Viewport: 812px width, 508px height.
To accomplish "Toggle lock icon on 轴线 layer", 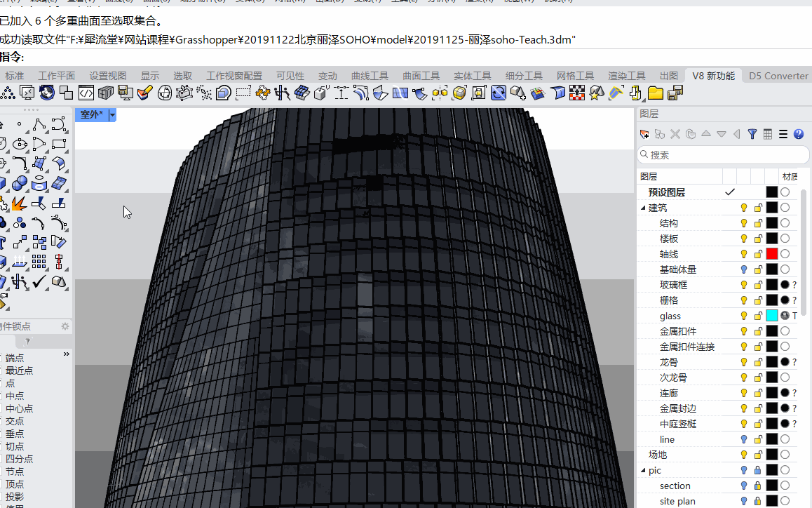I will tap(758, 254).
